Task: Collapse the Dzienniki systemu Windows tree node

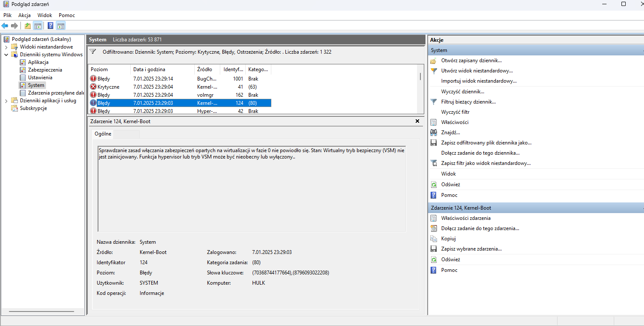Action: [x=6, y=55]
